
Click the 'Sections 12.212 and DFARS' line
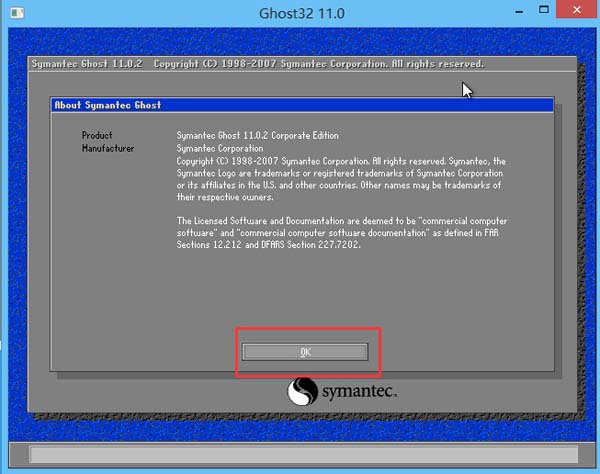[268, 245]
